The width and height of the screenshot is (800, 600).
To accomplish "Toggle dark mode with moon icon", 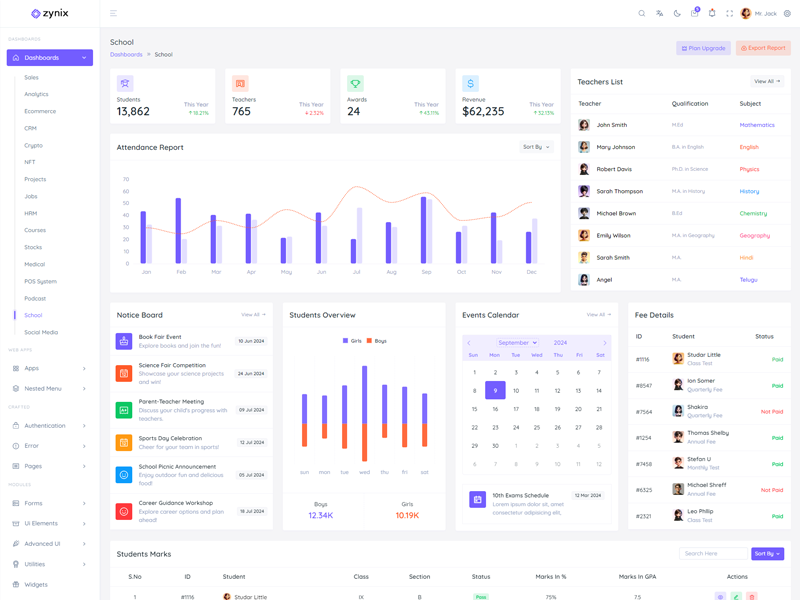I will (677, 14).
